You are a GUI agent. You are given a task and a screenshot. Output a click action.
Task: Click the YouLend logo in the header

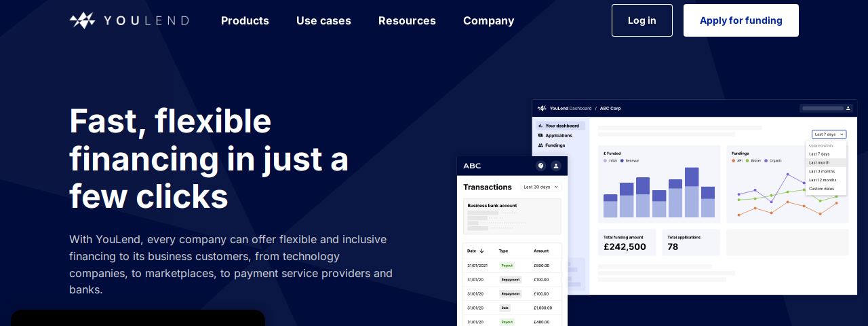(129, 20)
